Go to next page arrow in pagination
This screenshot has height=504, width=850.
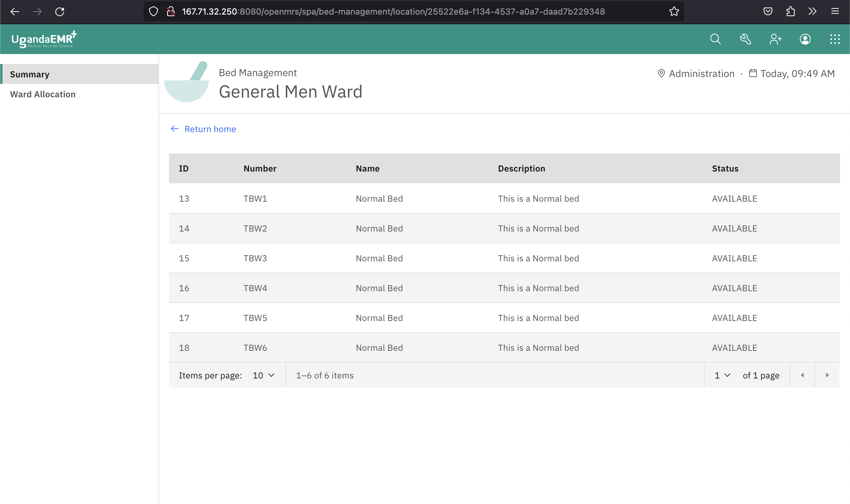(828, 375)
